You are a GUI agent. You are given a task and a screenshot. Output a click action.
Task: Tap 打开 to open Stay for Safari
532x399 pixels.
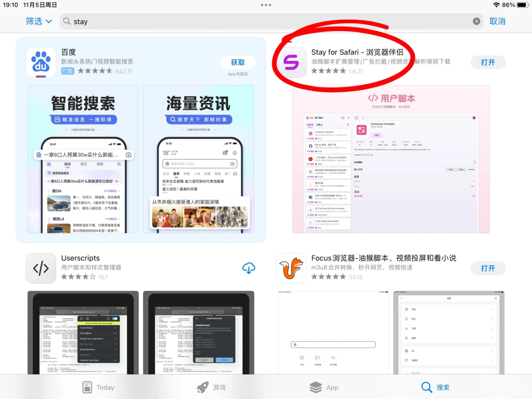488,62
